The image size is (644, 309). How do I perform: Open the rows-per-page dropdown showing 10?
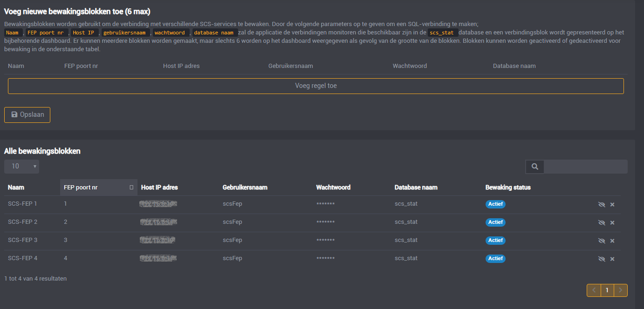(x=21, y=166)
